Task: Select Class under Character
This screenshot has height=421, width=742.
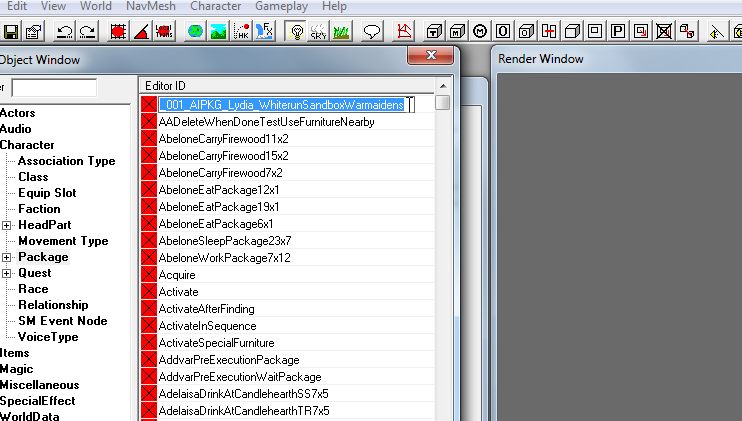Action: (33, 177)
